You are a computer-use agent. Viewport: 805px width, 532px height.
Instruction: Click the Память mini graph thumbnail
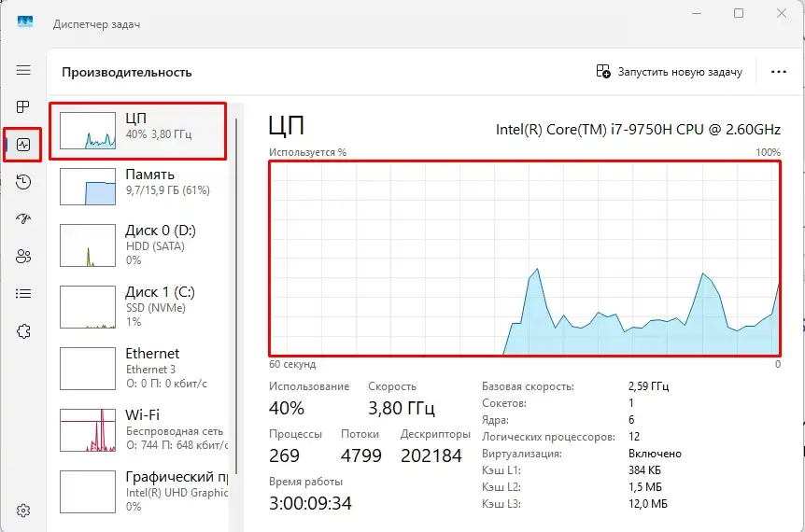click(88, 187)
